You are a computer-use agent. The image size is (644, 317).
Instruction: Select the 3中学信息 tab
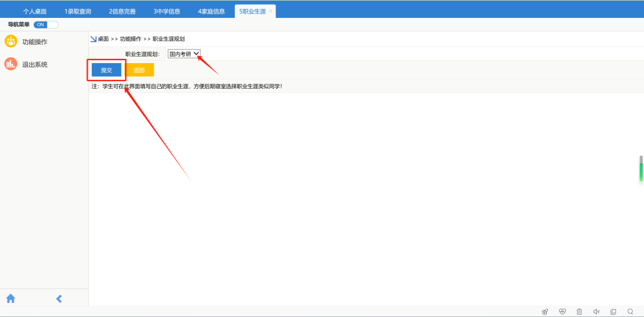point(167,11)
